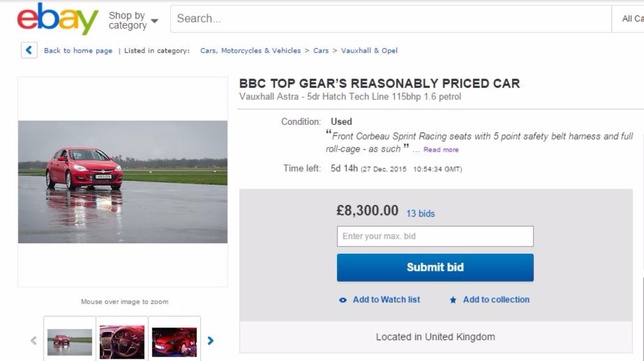Select the car interior thumbnail
Viewport: 644px width, 361px height.
(x=122, y=342)
